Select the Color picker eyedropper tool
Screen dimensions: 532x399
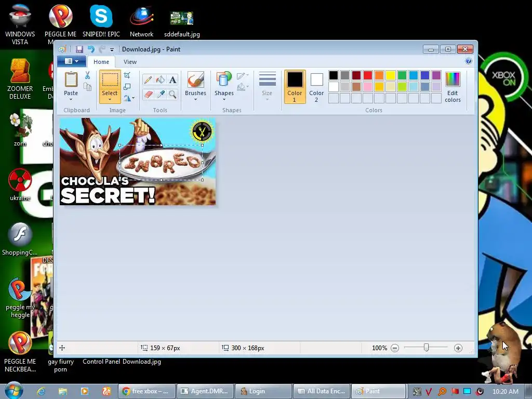[160, 94]
